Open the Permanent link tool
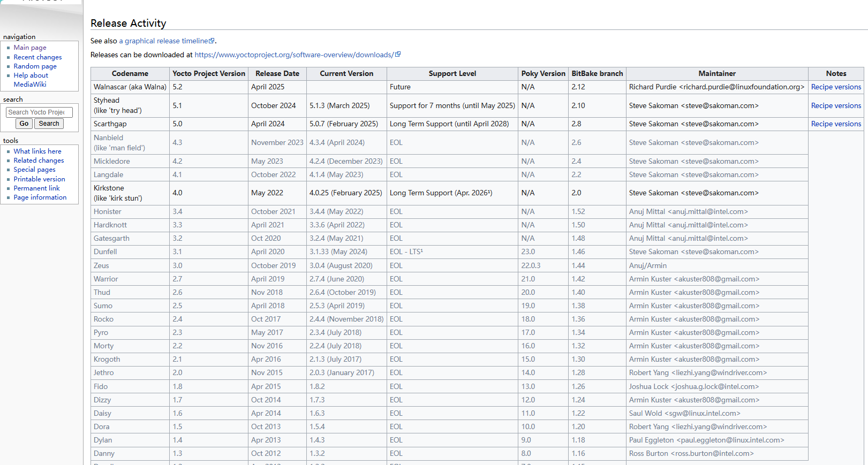Viewport: 868px width, 465px height. click(37, 188)
